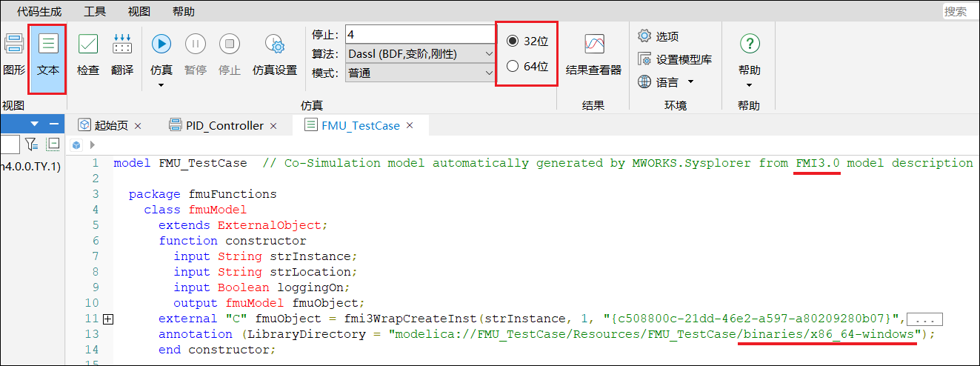This screenshot has height=366, width=980.
Task: Click the 帮助 help question mark icon
Action: click(749, 44)
